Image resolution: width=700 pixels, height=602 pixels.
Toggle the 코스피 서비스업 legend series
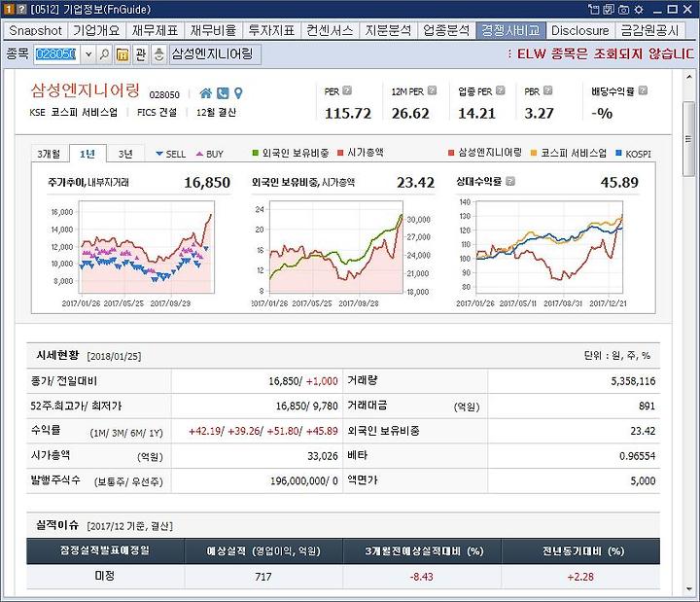click(x=569, y=154)
